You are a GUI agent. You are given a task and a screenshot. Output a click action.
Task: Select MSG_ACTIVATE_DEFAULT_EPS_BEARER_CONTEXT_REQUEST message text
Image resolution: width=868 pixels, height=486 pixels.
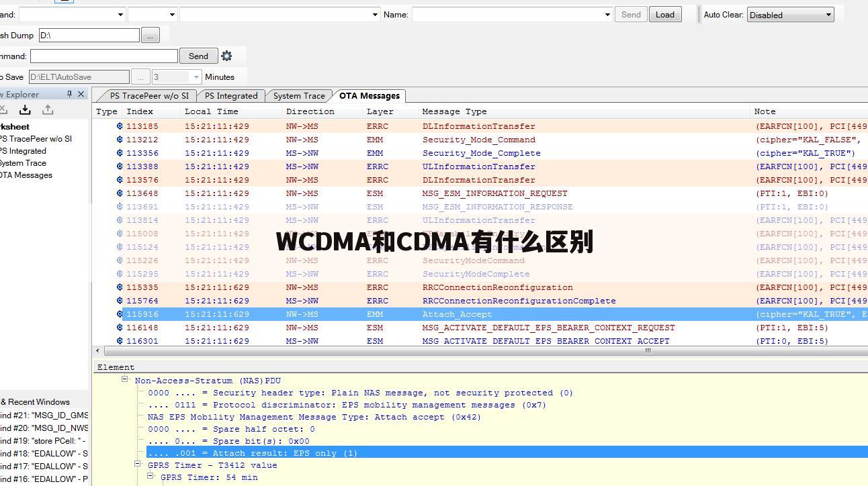549,328
